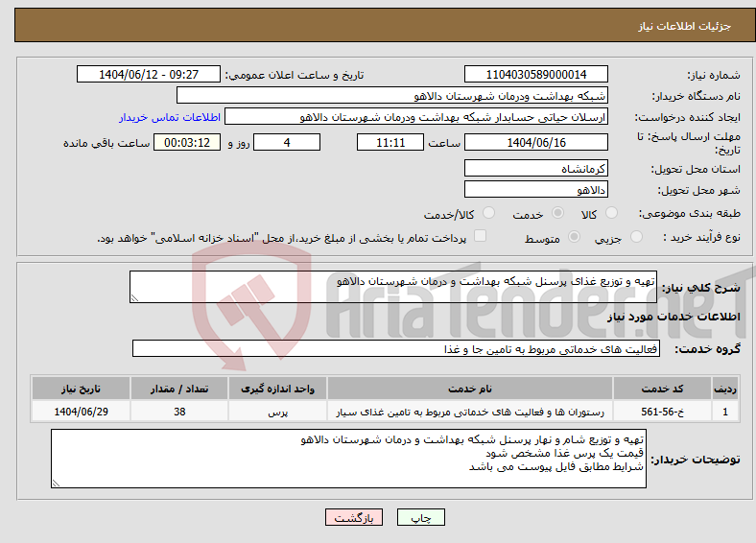Click the اطلاعات خدمات مورد نیاز section heading
This screenshot has width=756, height=543.
tap(673, 317)
